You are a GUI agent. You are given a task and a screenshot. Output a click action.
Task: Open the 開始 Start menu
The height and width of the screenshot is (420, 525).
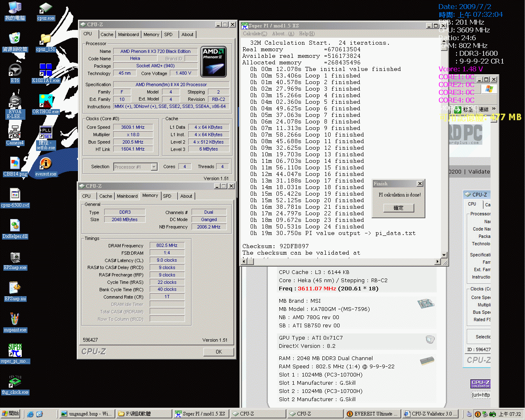(x=10, y=414)
